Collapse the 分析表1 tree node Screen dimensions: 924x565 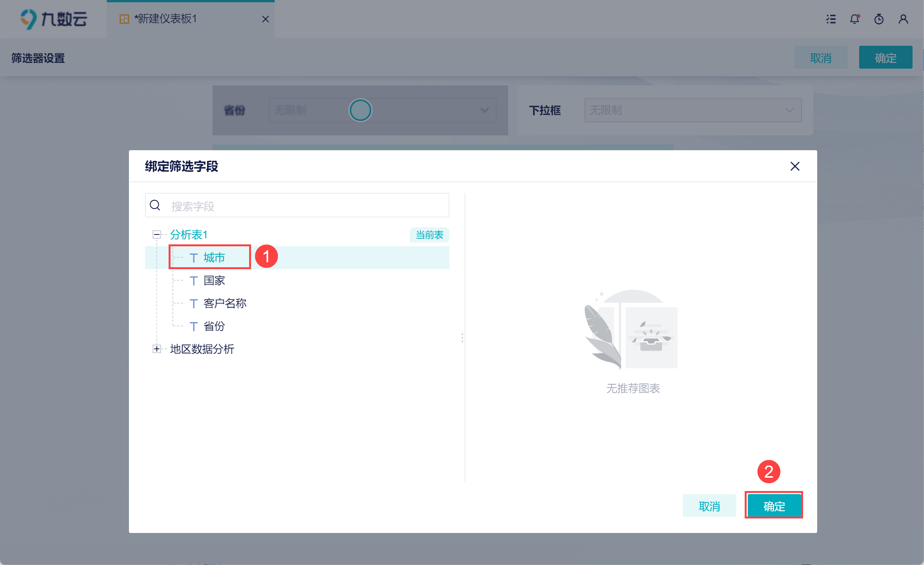[156, 234]
